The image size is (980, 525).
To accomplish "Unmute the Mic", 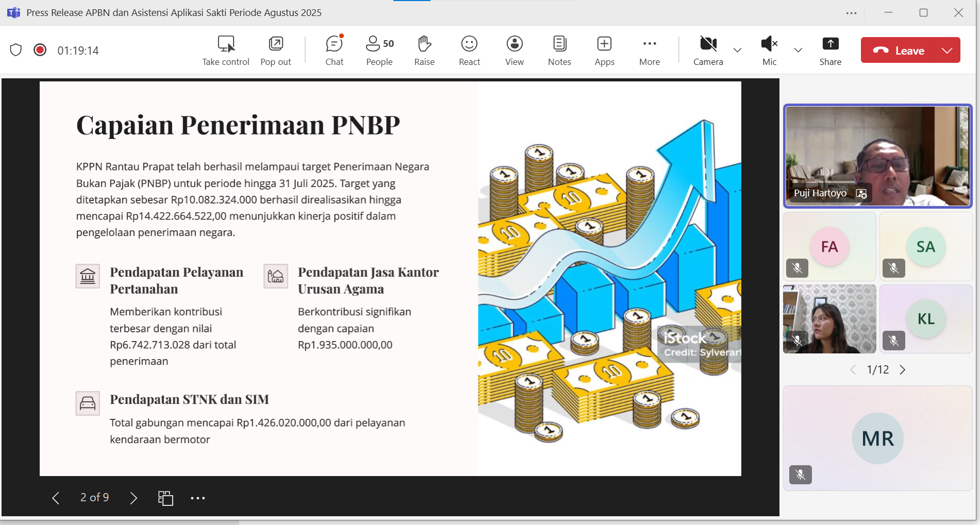I will [769, 50].
